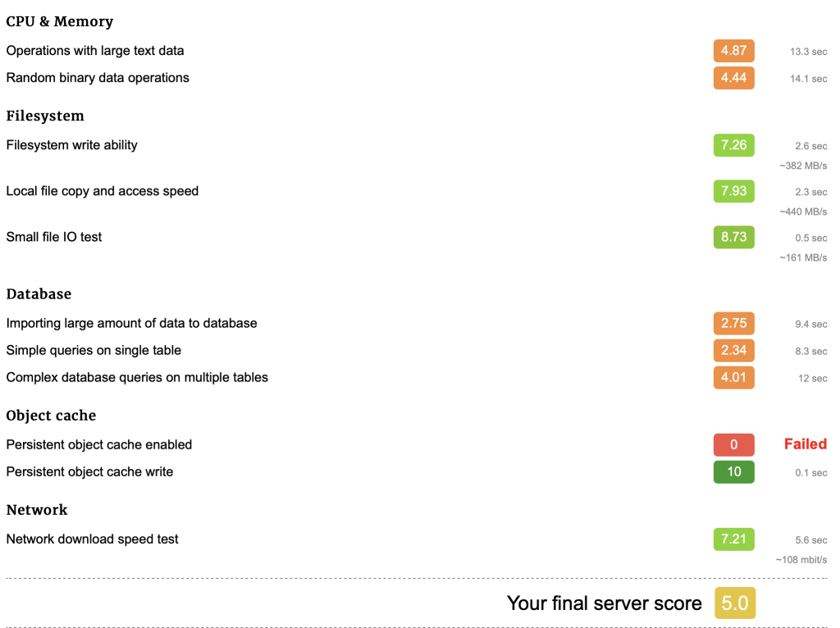Click the Network section heading

(37, 510)
